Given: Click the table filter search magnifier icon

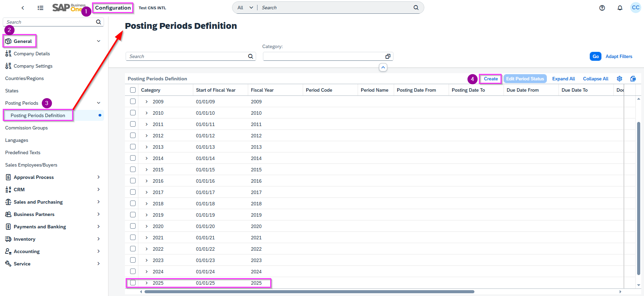Looking at the screenshot, I should tap(251, 56).
